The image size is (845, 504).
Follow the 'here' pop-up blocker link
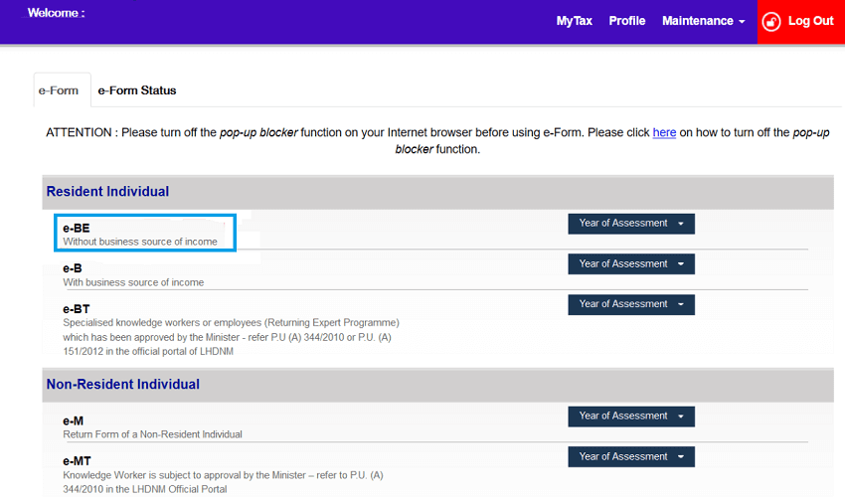click(x=664, y=132)
